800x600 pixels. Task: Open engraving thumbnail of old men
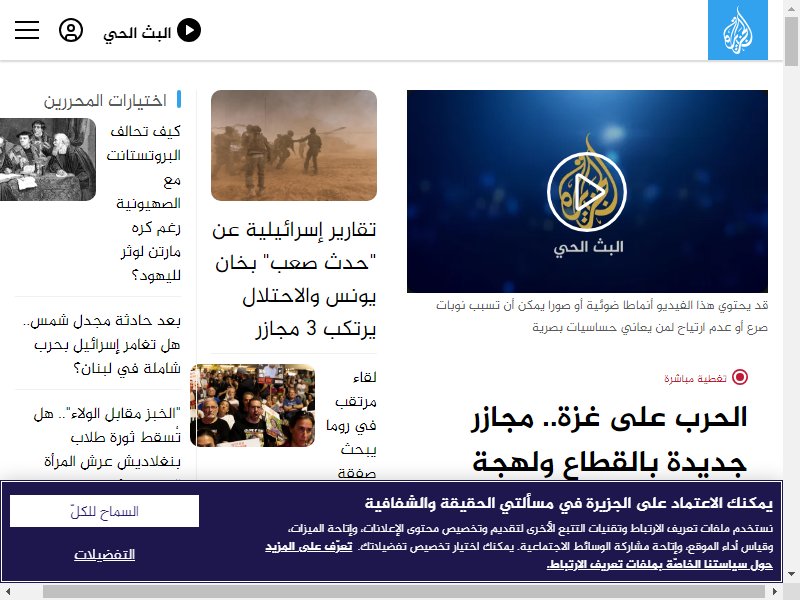[x=48, y=159]
